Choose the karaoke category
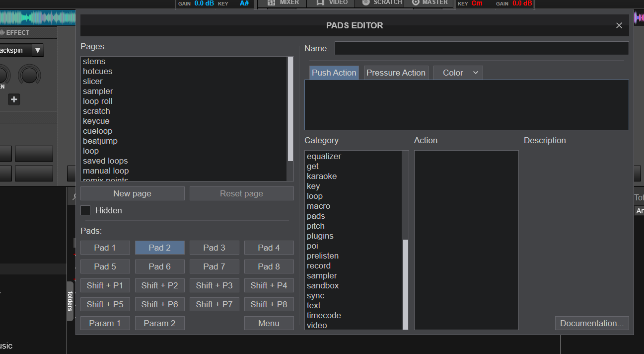The height and width of the screenshot is (354, 644). 353,177
